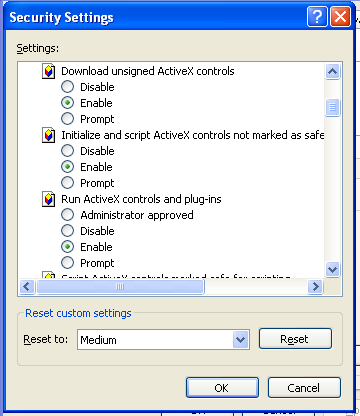
Task: Choose Administrator approved for Run ActiveX controls
Action: pos(67,215)
